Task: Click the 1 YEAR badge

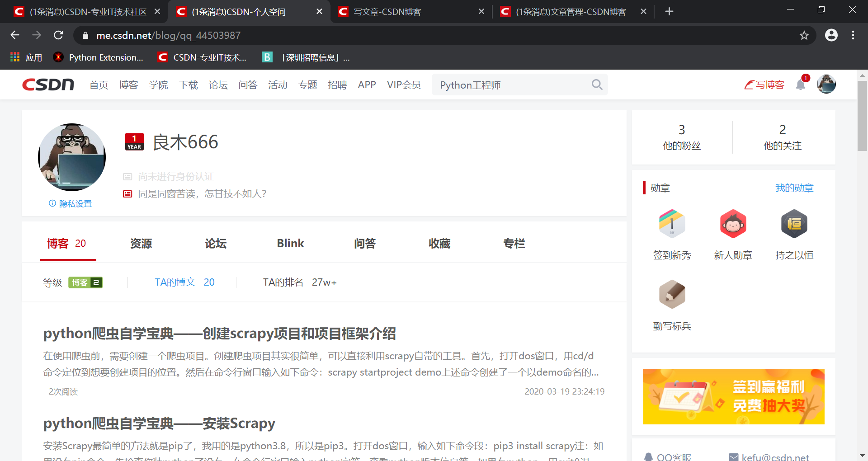Action: point(134,141)
